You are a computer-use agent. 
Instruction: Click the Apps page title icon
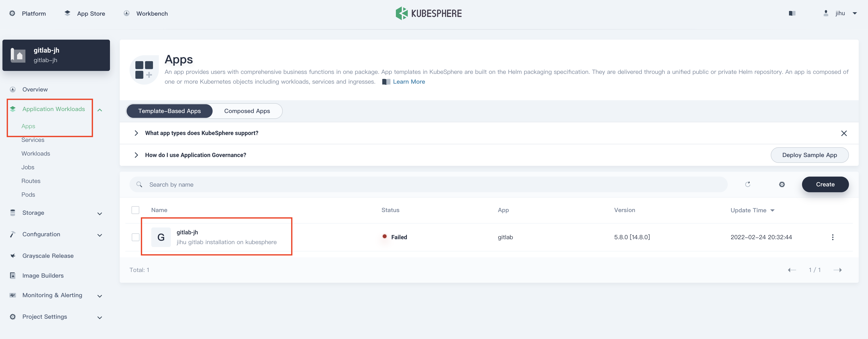[144, 70]
